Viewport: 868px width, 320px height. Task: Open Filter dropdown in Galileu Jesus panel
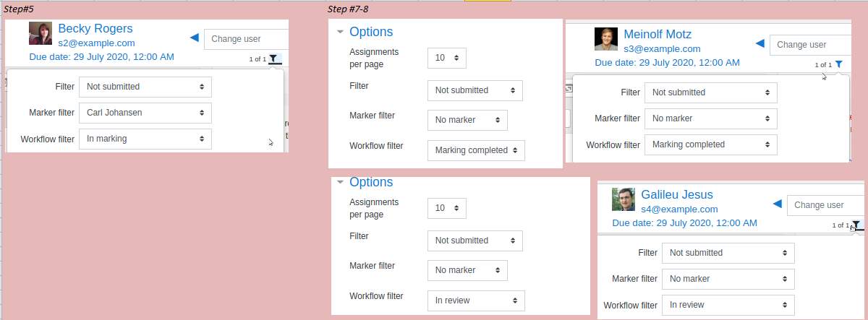coord(728,253)
